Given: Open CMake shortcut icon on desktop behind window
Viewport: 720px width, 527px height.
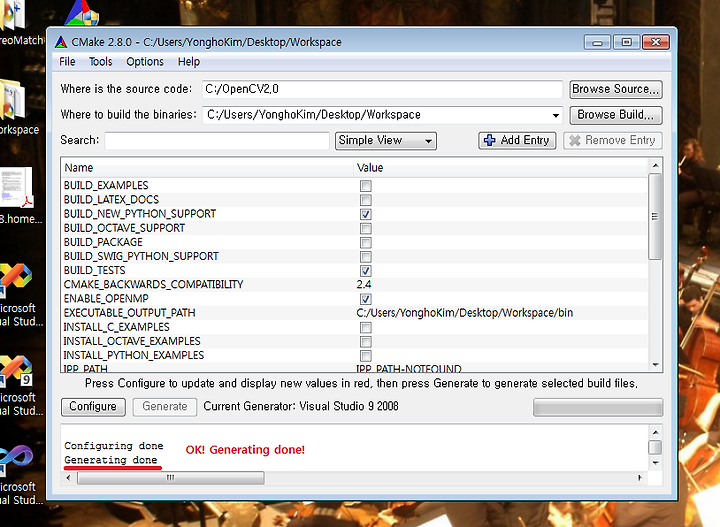Looking at the screenshot, I should click(81, 12).
